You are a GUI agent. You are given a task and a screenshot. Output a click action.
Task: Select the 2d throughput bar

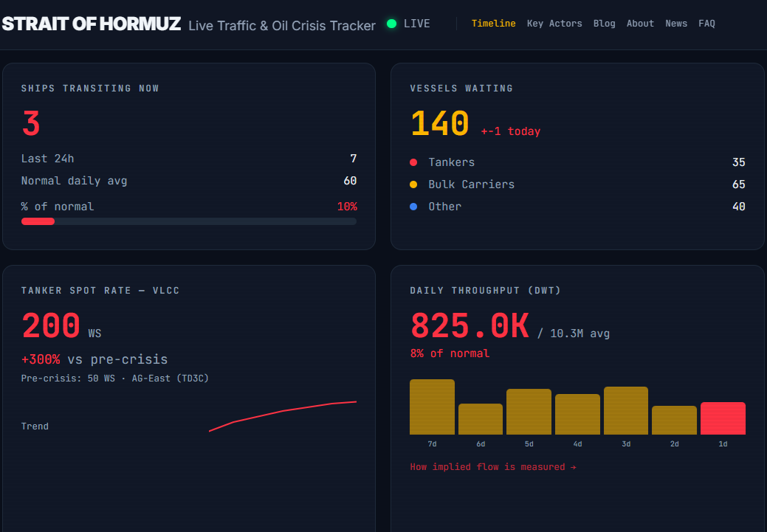click(674, 420)
